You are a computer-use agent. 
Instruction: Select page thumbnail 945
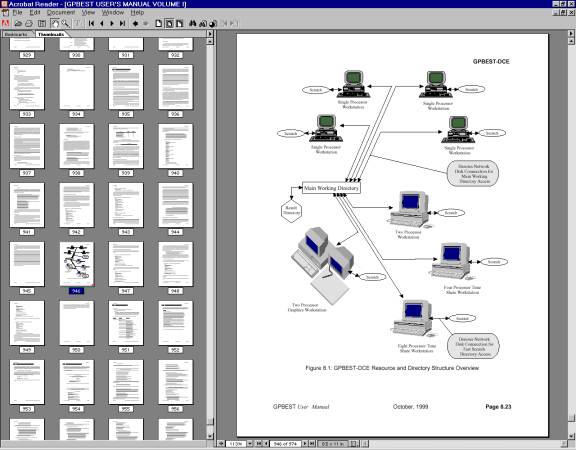click(27, 264)
